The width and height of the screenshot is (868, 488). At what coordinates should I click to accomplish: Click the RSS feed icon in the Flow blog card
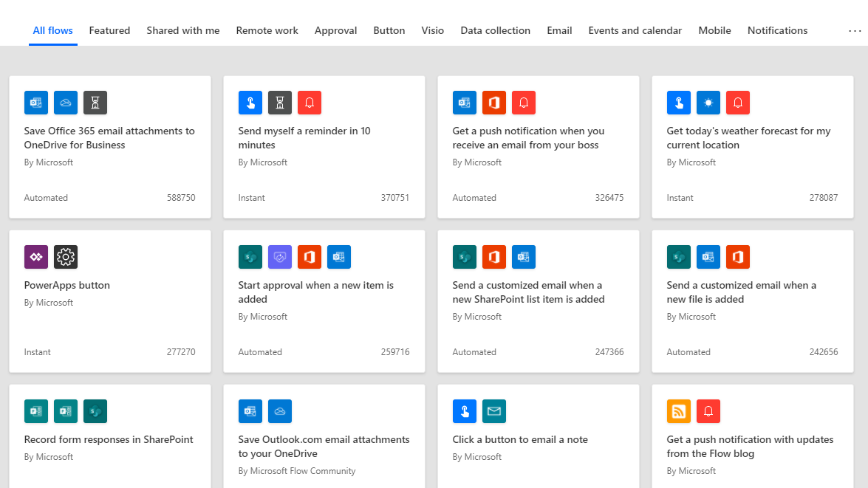tap(679, 411)
